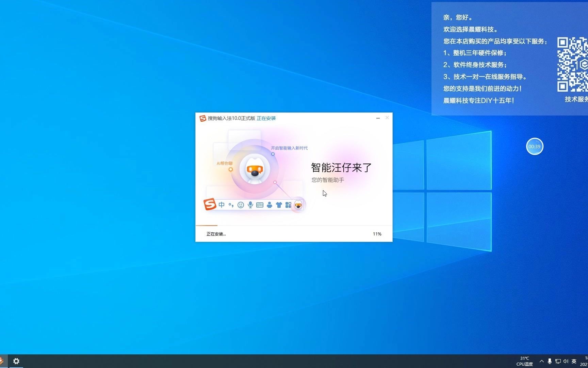Click the '正在安装...' status text

[216, 234]
